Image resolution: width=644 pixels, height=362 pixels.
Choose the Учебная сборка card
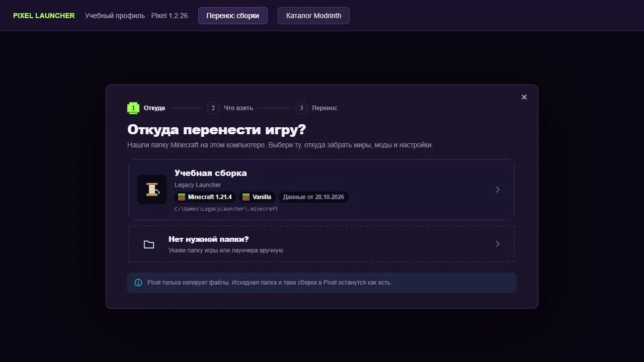pos(321,190)
